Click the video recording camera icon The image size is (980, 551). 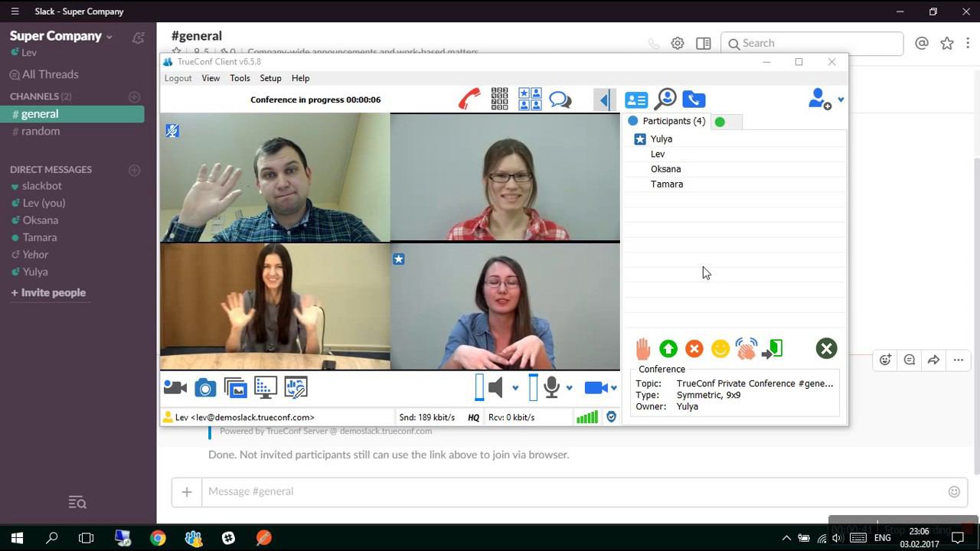(175, 388)
